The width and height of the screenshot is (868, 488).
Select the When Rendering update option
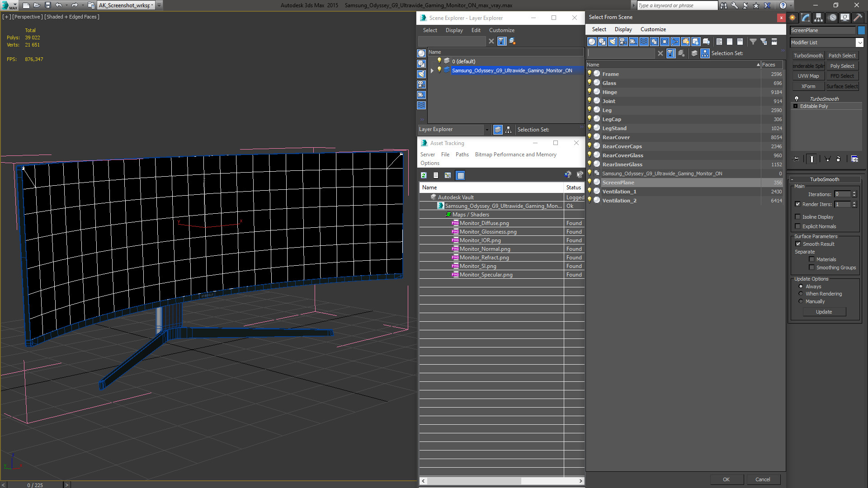pos(801,294)
